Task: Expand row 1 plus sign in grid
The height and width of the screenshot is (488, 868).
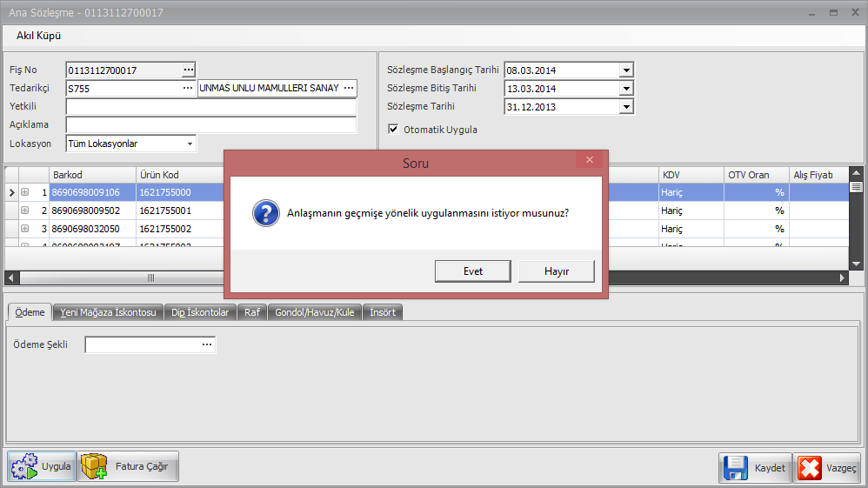Action: [25, 192]
